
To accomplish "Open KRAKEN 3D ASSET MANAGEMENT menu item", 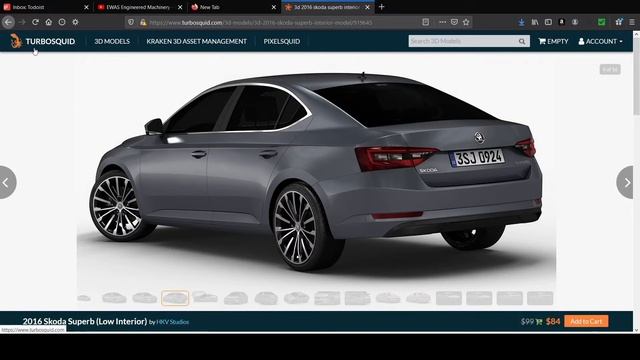I will pos(196,41).
